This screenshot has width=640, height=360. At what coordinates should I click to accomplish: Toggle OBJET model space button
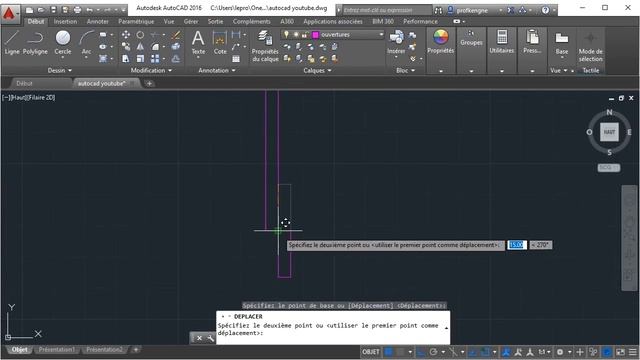[371, 352]
